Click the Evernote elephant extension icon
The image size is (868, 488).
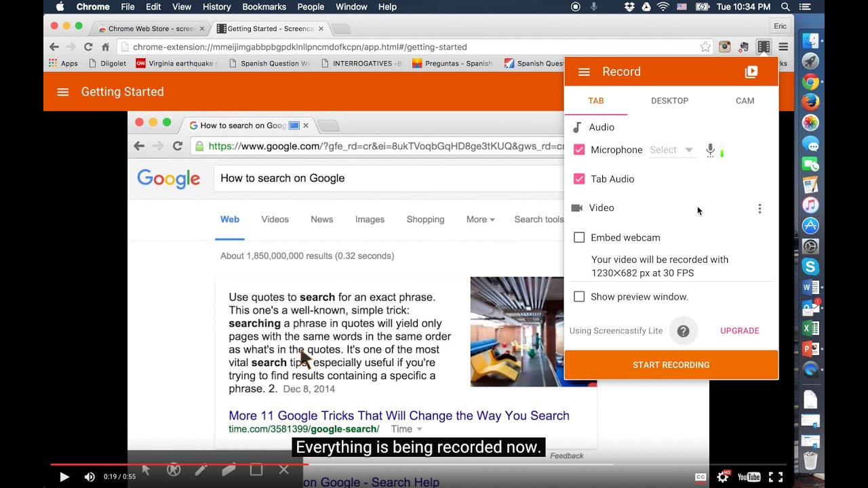[x=744, y=47]
